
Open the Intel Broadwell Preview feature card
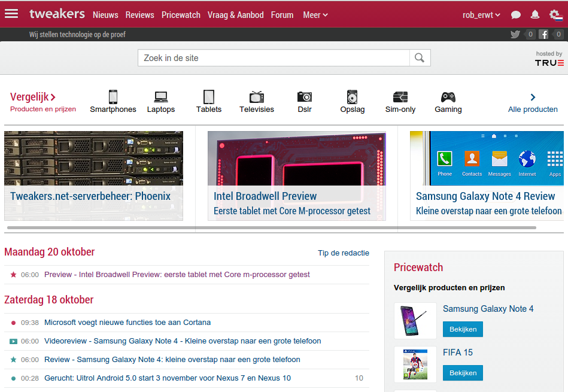click(x=297, y=176)
